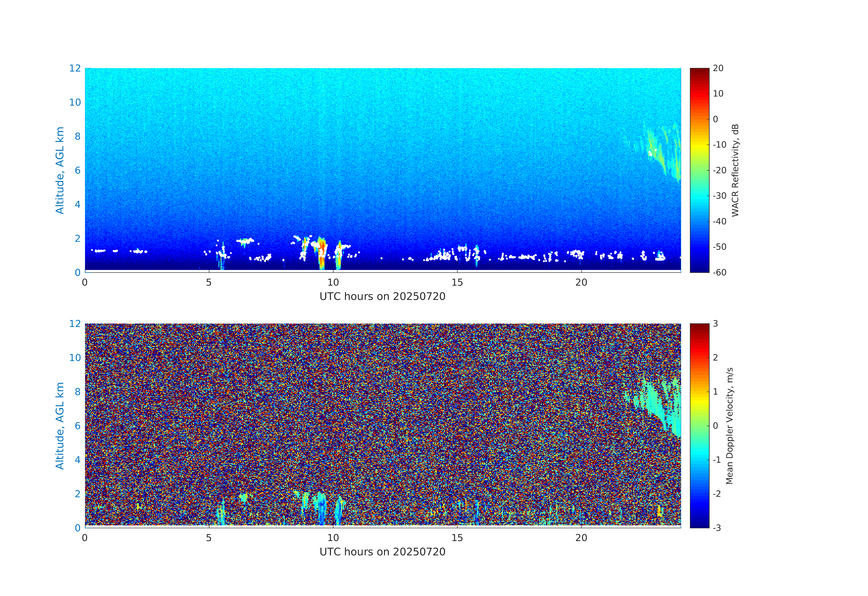868x596 pixels.
Task: Click the y-axis tick label 12 on the top plot
Action: point(75,68)
